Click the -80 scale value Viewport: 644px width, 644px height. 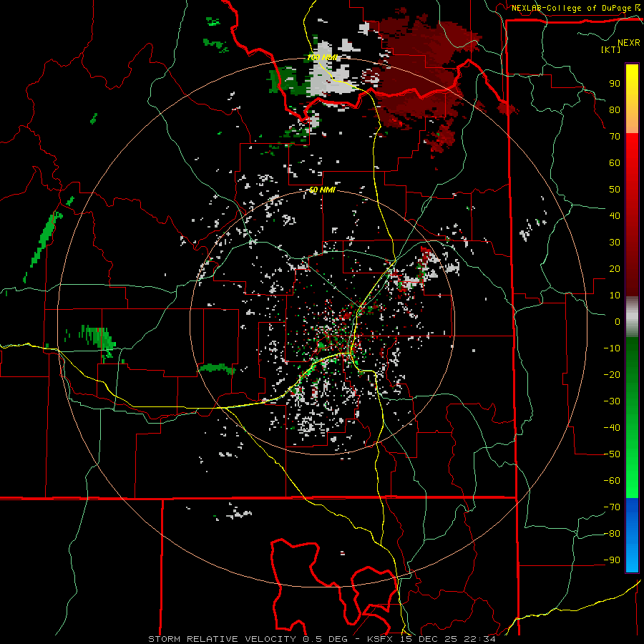(x=612, y=534)
